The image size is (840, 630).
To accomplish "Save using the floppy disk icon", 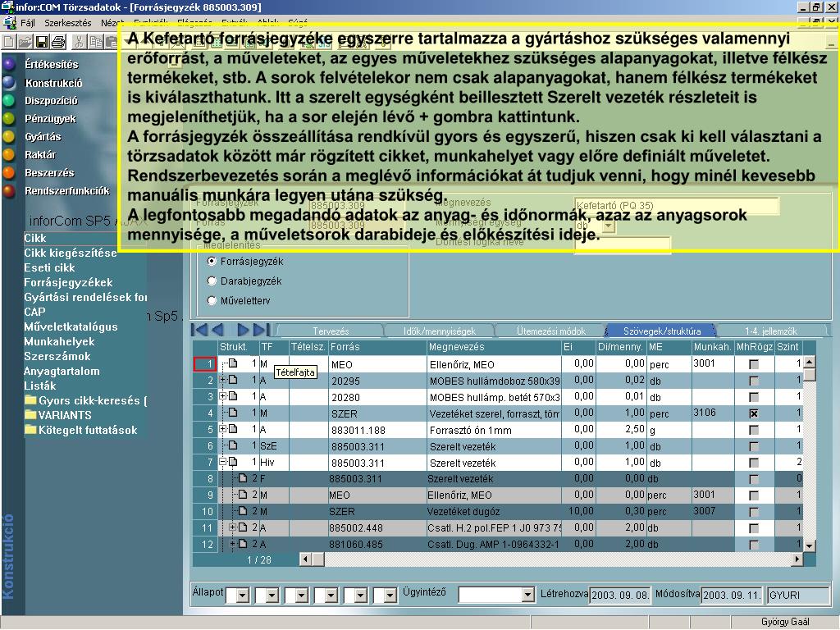I will [41, 42].
